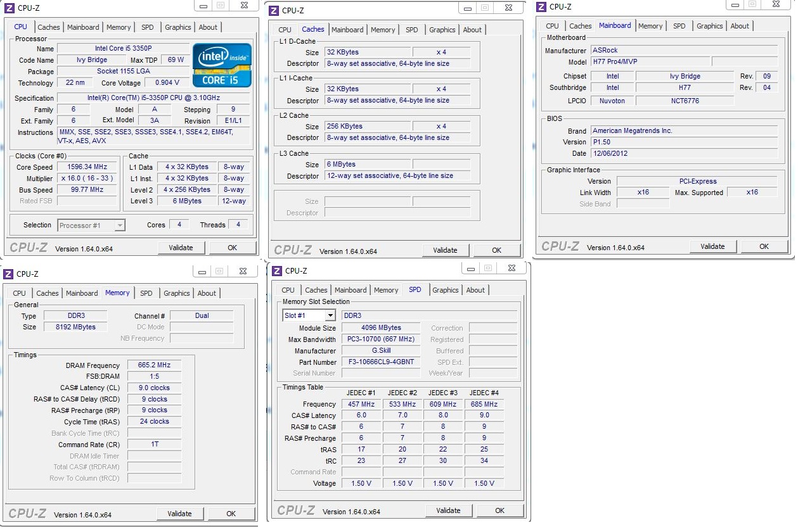
Task: Click the CPU-Z icon in the SPD window title bar
Action: point(277,271)
